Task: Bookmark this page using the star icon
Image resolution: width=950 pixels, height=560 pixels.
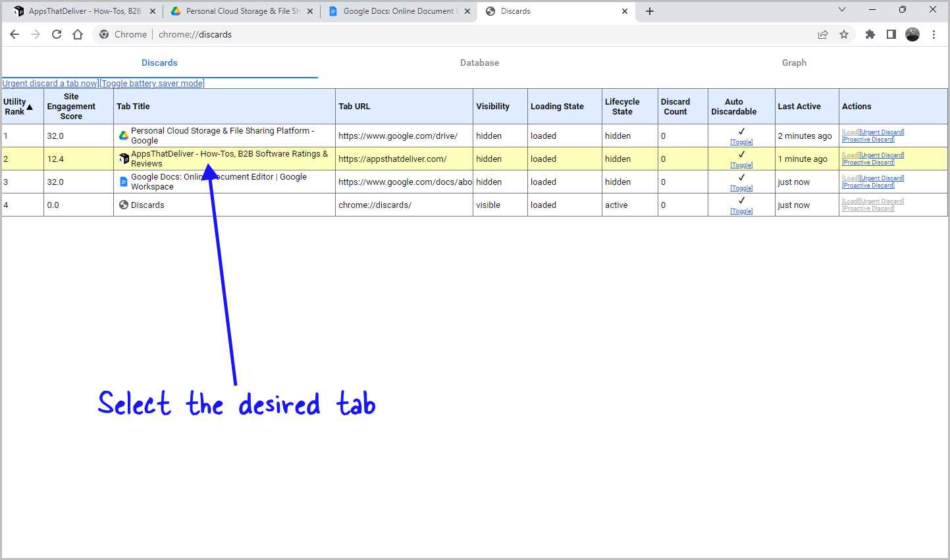Action: (x=844, y=34)
